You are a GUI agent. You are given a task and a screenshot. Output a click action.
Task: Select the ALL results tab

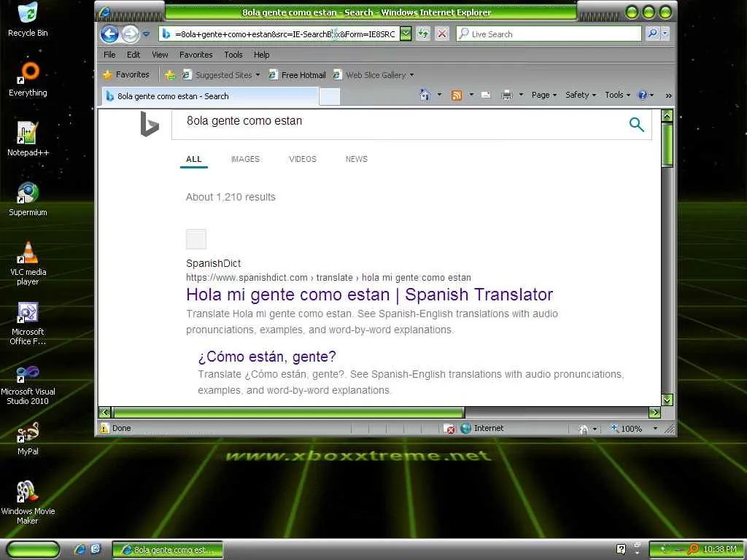(x=194, y=159)
